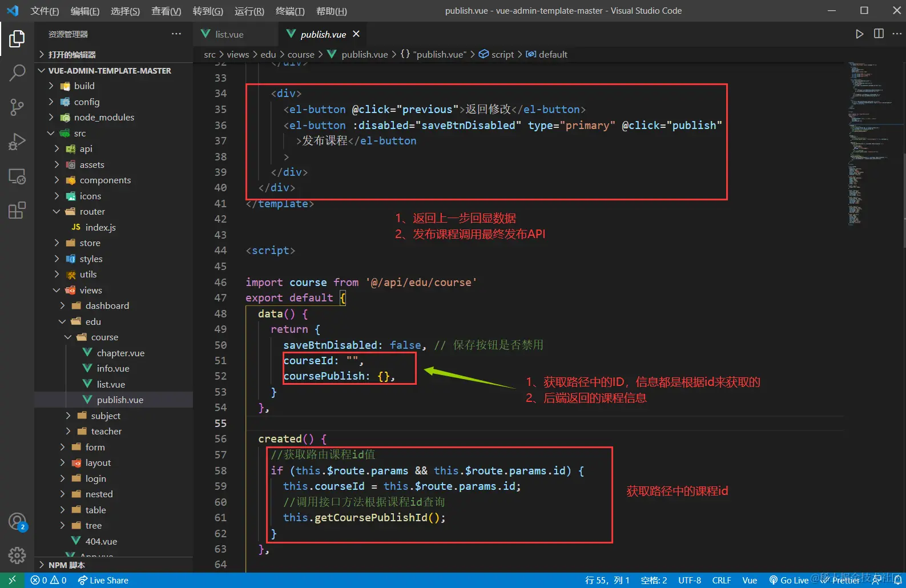Select publish.vue in the explorer tree
This screenshot has height=588, width=906.
[114, 400]
